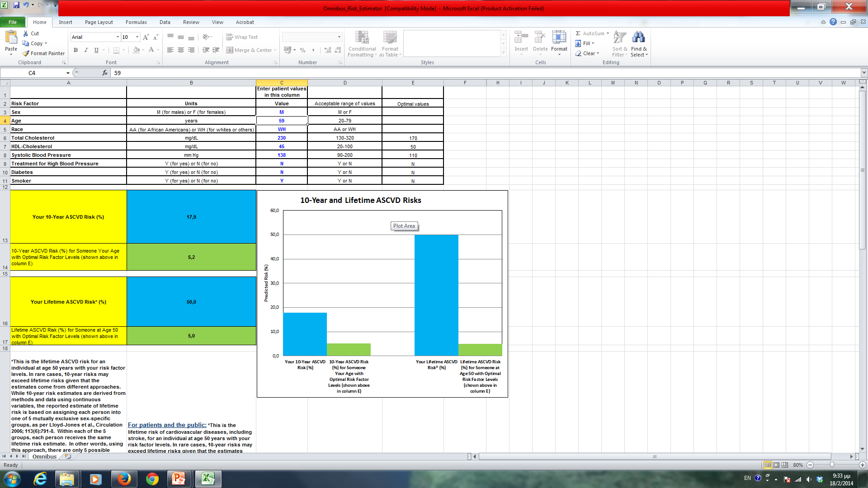868x488 pixels.
Task: Click Find & Select binoculars icon
Action: click(639, 37)
